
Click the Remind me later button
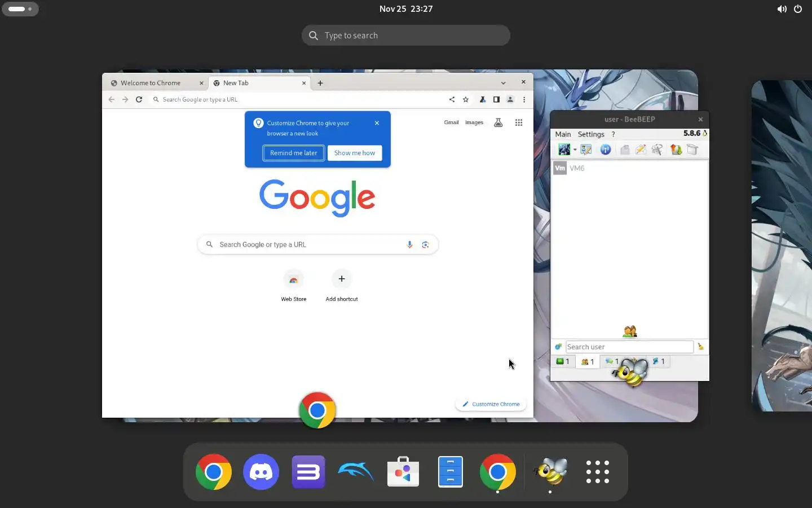click(x=294, y=153)
